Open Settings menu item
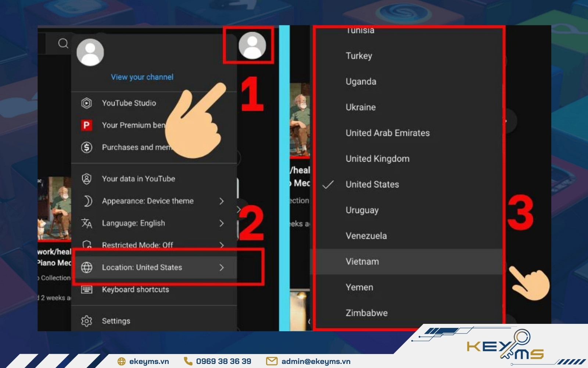The height and width of the screenshot is (368, 588). (x=154, y=321)
